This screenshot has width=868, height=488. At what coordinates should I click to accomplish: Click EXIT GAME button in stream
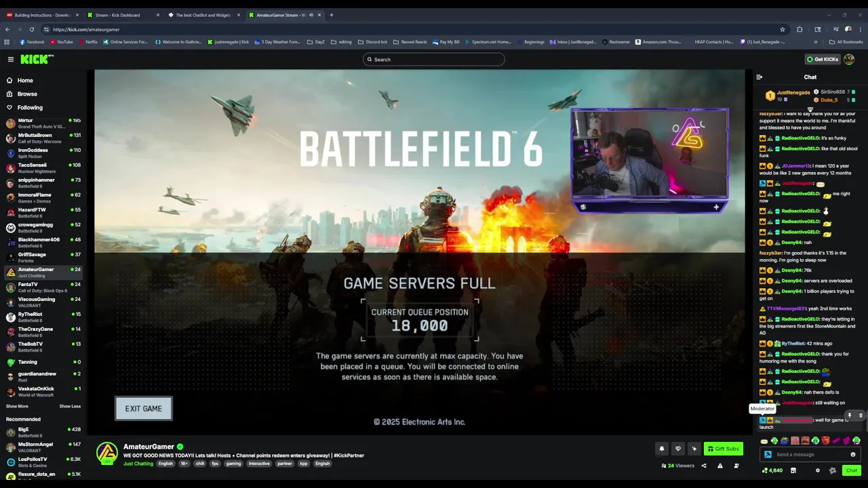pos(143,409)
